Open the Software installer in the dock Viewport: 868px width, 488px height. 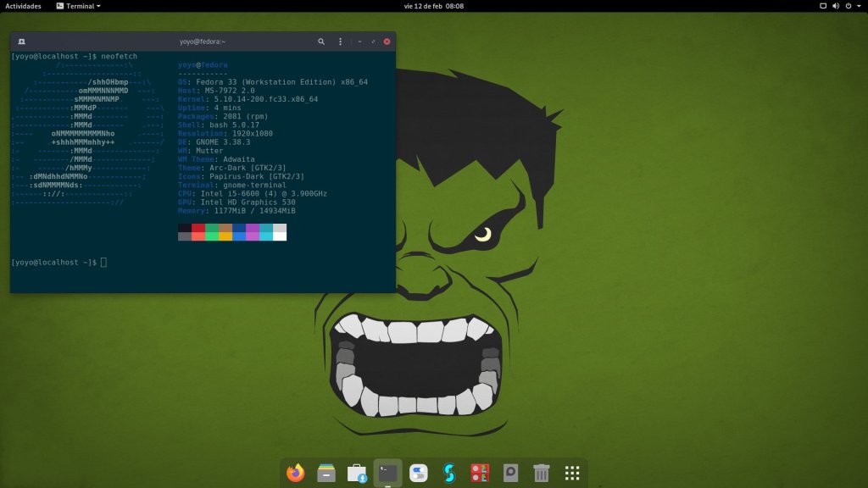coord(357,473)
